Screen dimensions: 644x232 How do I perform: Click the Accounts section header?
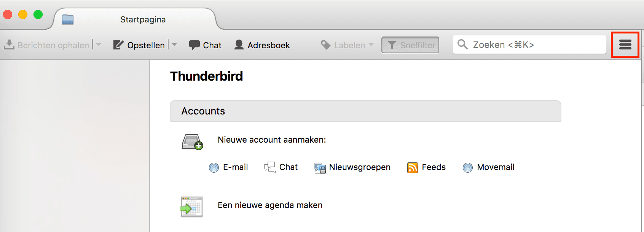click(x=203, y=111)
